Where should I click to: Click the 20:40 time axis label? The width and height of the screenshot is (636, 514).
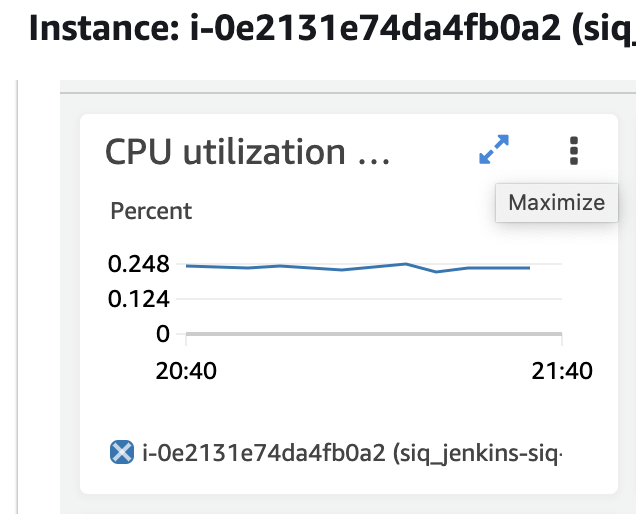tap(186, 371)
